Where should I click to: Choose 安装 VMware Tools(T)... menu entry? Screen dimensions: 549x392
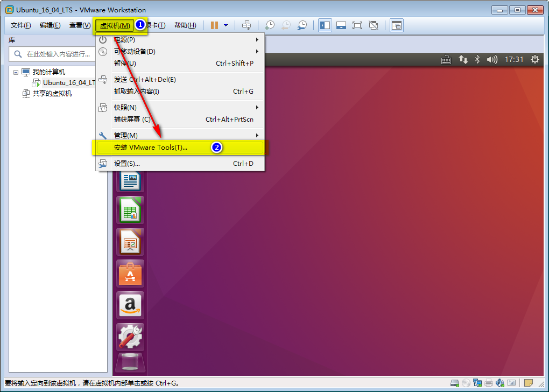(180, 148)
